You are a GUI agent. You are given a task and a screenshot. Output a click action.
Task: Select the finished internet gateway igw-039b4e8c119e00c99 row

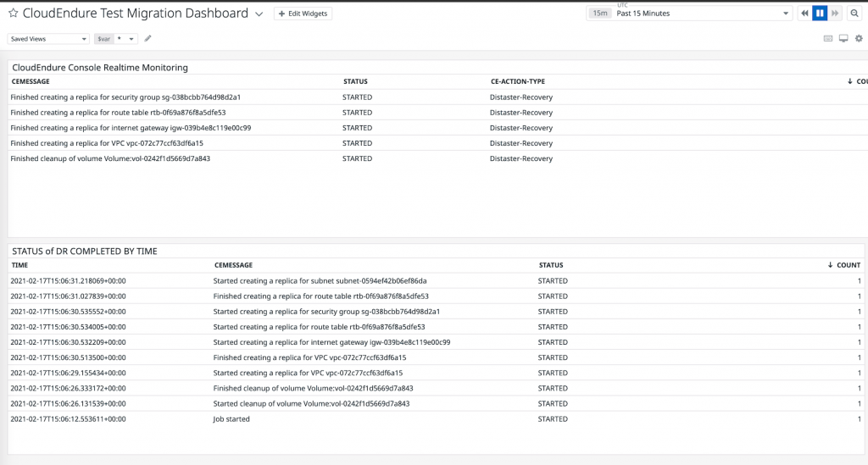[437, 128]
